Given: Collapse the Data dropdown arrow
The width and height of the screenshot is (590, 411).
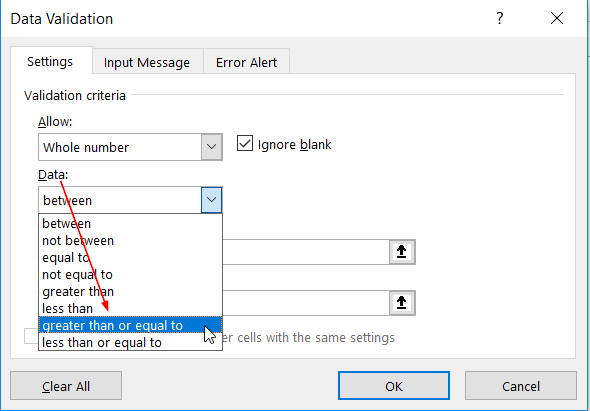Looking at the screenshot, I should coord(211,200).
